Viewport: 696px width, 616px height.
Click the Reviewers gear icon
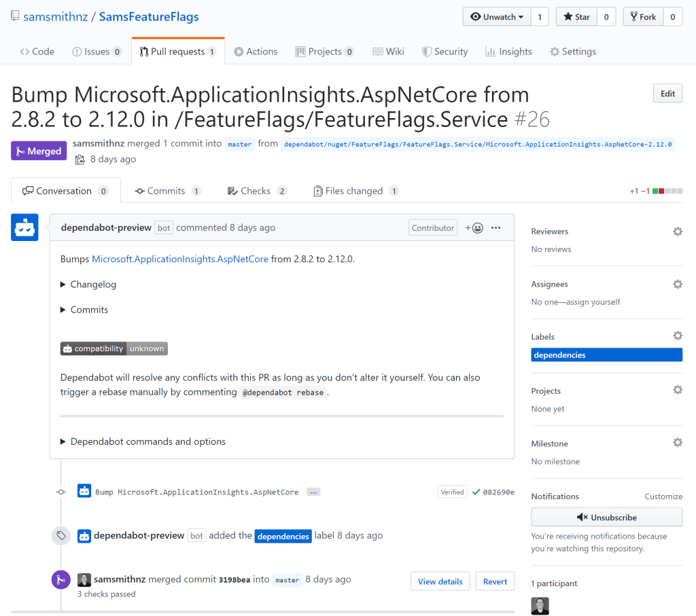677,232
